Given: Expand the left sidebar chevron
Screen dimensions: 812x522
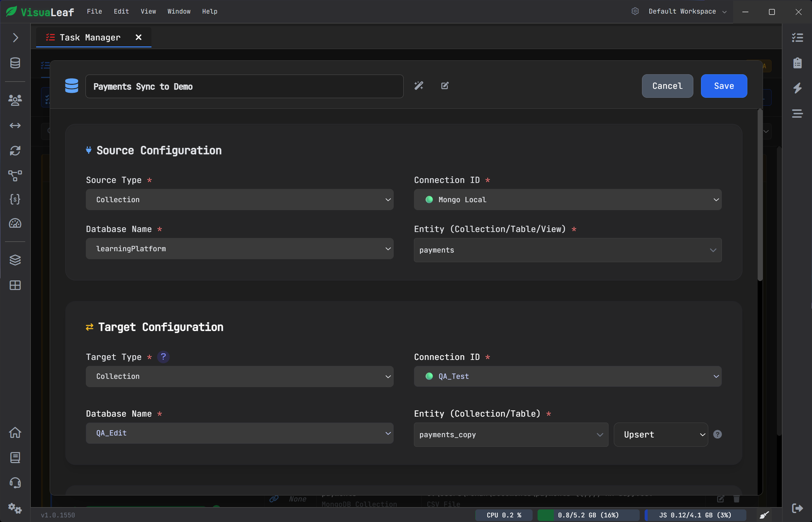Looking at the screenshot, I should pos(15,38).
